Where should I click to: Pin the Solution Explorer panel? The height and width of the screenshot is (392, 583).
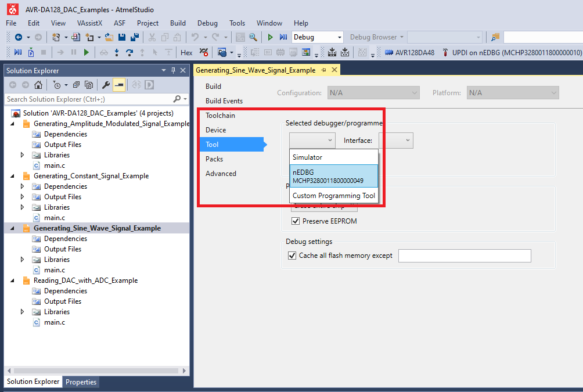click(173, 70)
